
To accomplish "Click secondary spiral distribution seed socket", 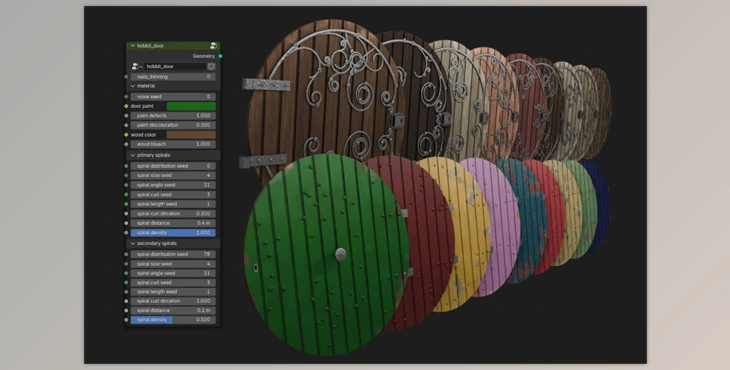I will pos(126,255).
